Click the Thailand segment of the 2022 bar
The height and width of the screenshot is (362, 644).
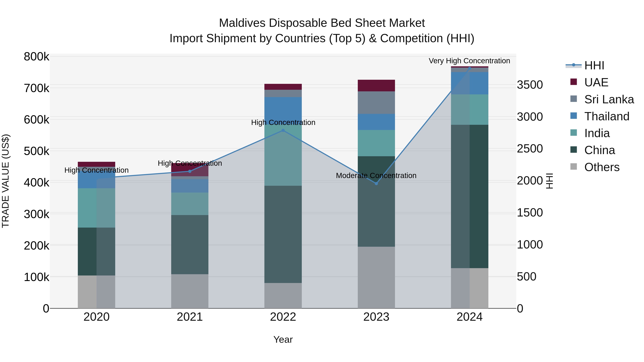(283, 111)
